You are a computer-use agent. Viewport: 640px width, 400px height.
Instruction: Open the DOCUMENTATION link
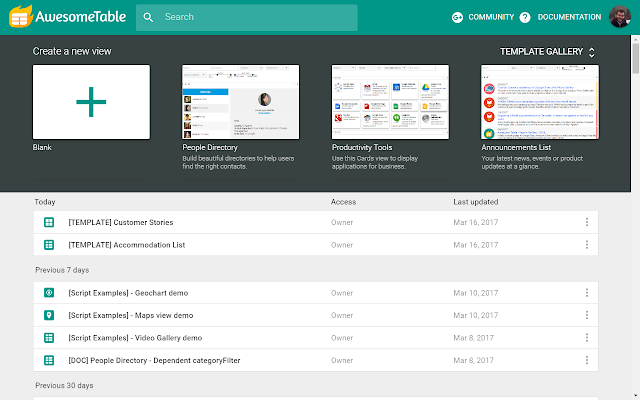pyautogui.click(x=569, y=17)
